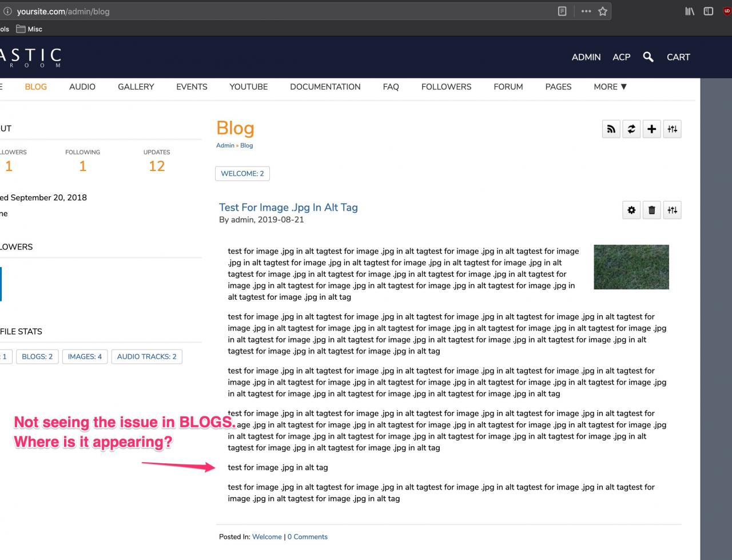Image resolution: width=732 pixels, height=560 pixels.
Task: Click the 'By admin, 2019-08-21' byline
Action: coord(261,220)
